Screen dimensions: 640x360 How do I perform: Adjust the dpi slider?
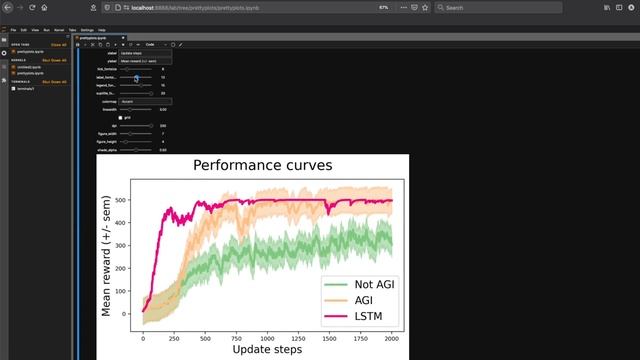tap(136, 126)
